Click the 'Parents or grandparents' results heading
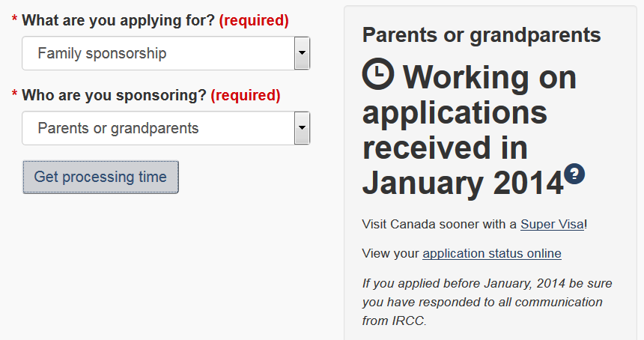This screenshot has height=340, width=644. (x=482, y=34)
